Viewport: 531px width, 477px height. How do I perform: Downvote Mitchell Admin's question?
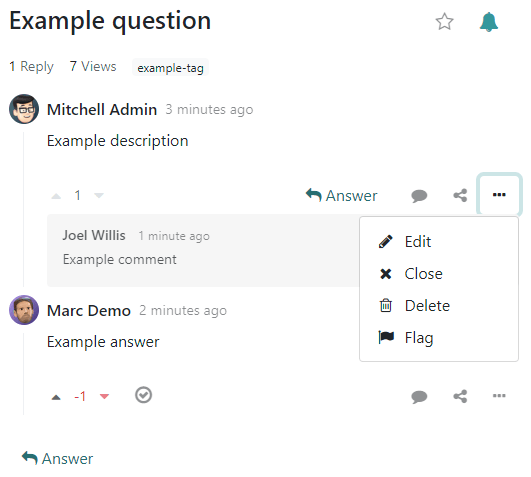pos(99,195)
